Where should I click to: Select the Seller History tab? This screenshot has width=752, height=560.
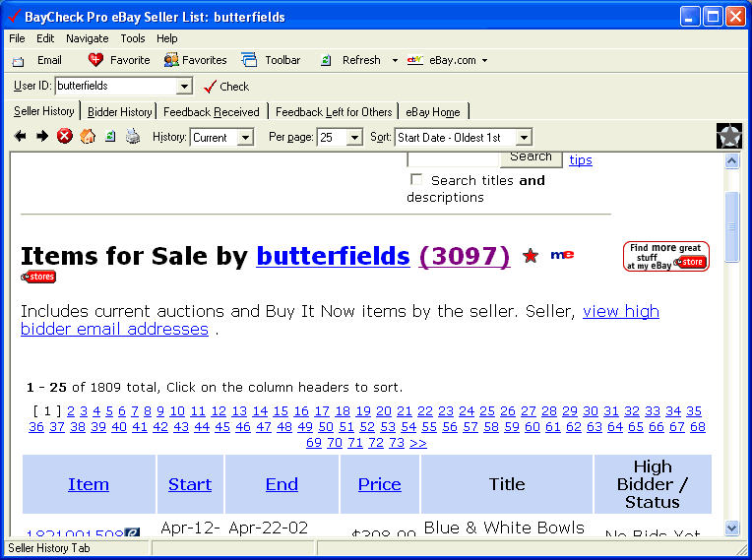coord(43,111)
